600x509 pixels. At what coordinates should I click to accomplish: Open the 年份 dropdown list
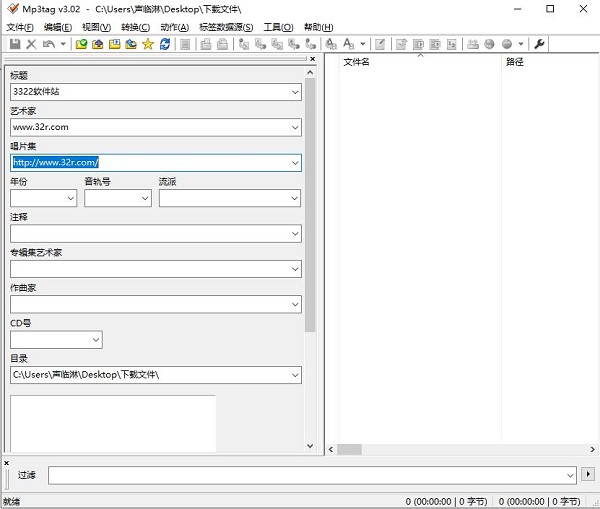70,199
